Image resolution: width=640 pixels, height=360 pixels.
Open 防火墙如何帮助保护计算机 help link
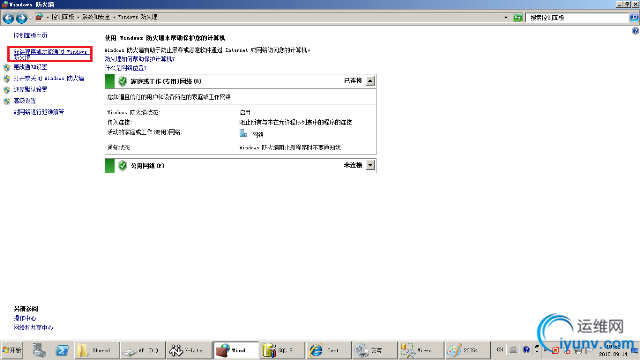(140, 59)
